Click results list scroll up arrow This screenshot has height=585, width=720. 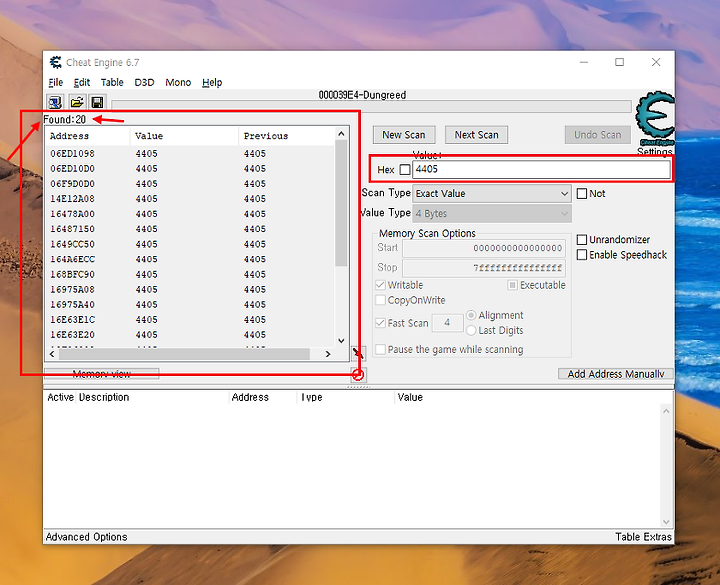click(x=341, y=134)
